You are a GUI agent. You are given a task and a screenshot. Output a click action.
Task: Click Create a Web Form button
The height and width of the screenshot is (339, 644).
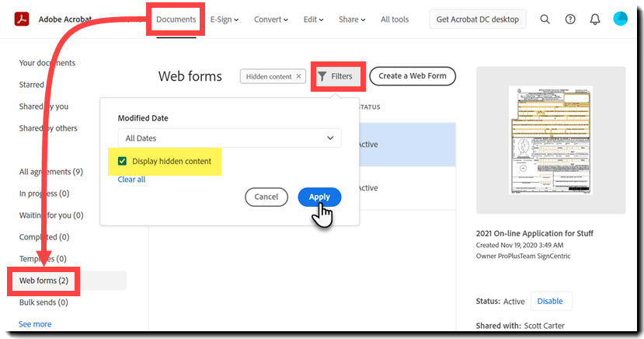tap(413, 76)
